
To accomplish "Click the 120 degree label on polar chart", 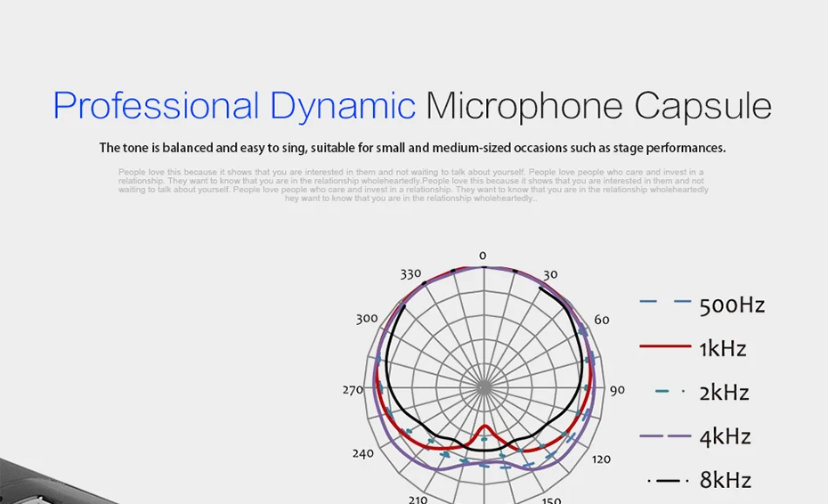I will (601, 459).
